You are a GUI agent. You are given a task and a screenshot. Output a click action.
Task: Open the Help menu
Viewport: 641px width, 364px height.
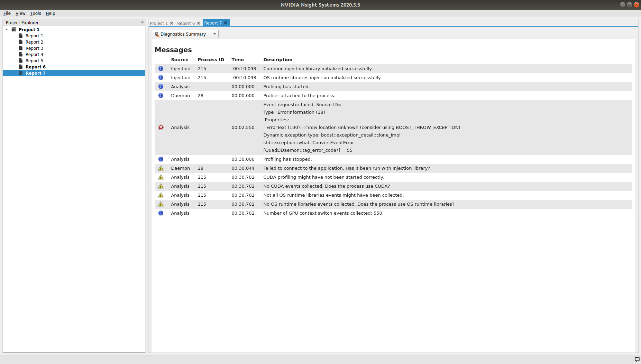pyautogui.click(x=51, y=13)
